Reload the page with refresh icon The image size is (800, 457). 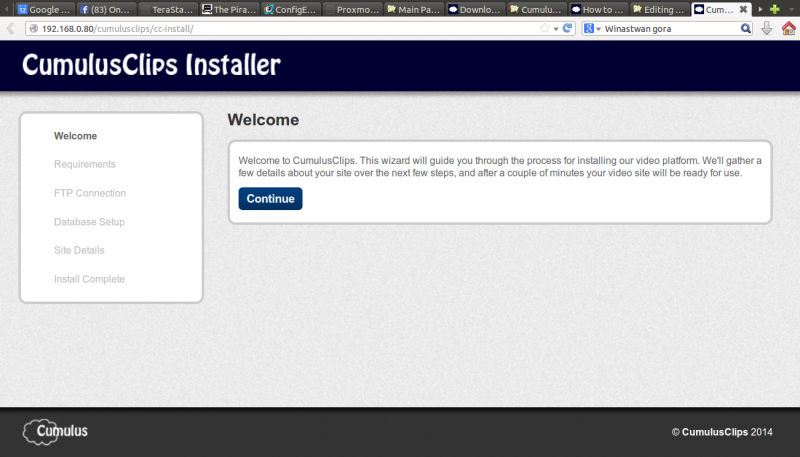pos(567,29)
